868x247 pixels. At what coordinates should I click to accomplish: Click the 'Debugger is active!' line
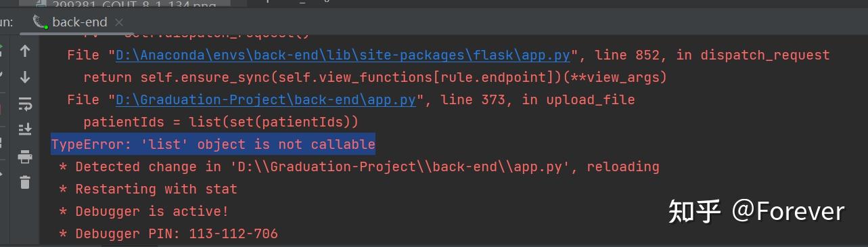143,211
